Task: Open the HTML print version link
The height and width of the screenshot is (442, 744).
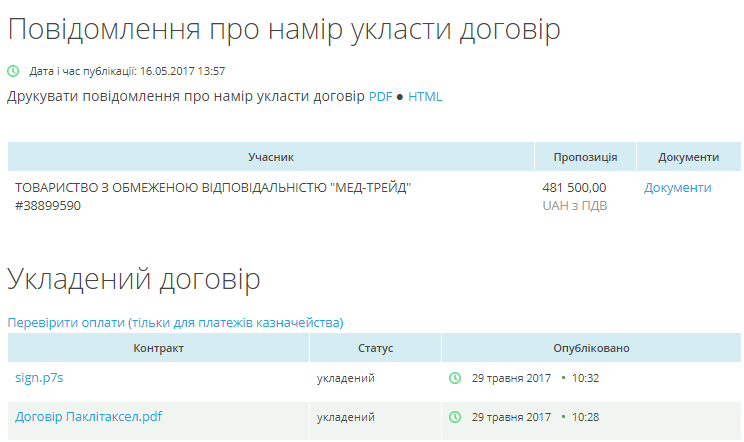Action: (425, 97)
